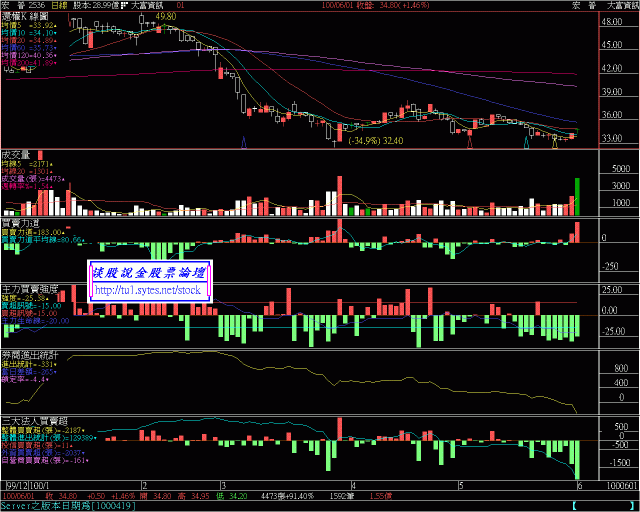Click the 低 34.20 low price value
The width and height of the screenshot is (640, 512).
[x=232, y=496]
